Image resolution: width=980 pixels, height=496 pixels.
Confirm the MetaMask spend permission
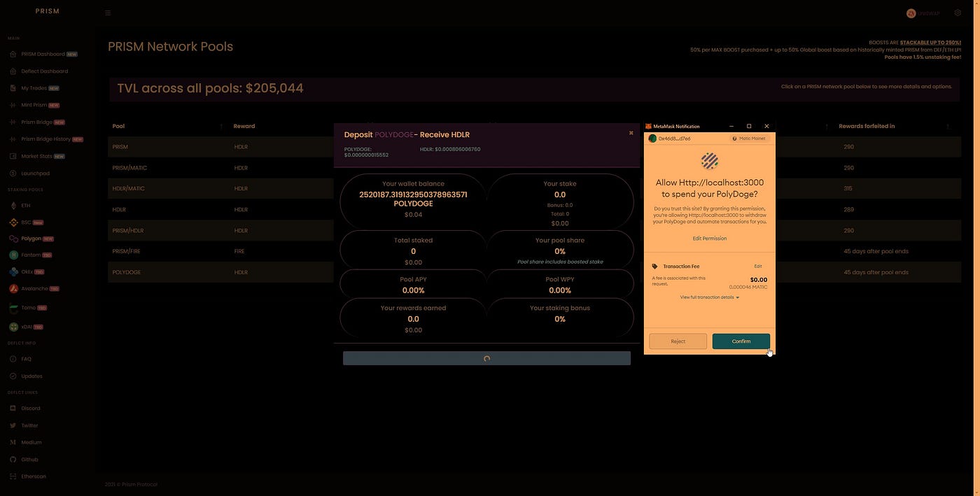point(741,341)
